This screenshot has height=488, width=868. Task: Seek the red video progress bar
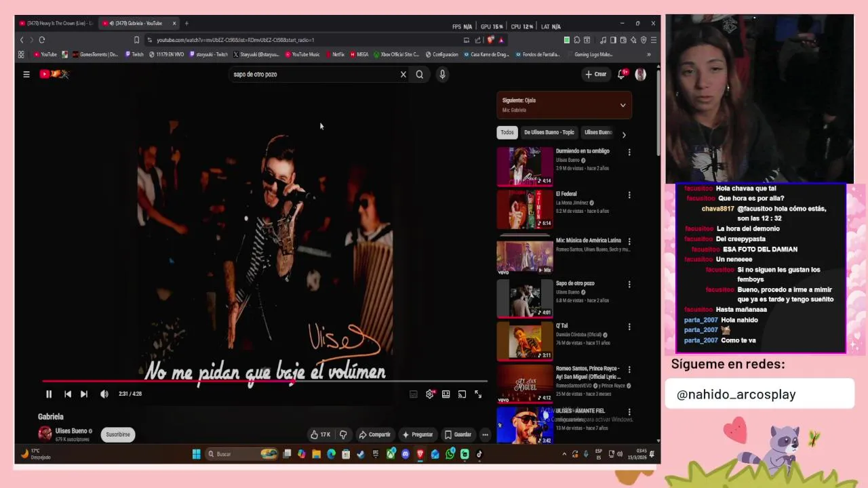264,381
